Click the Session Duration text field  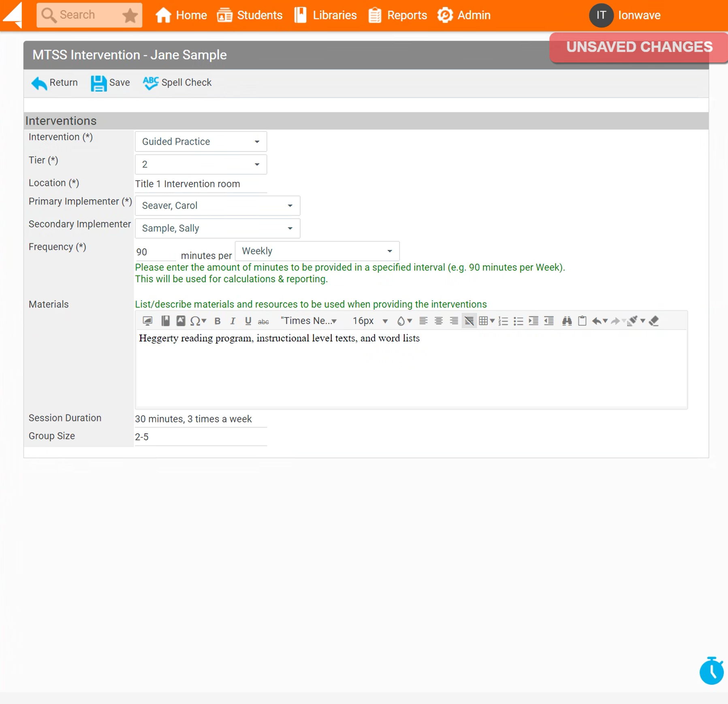(201, 419)
